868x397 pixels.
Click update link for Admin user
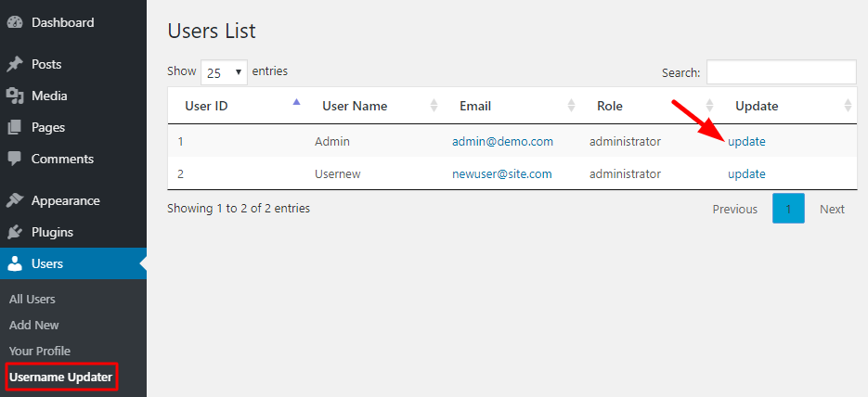746,142
